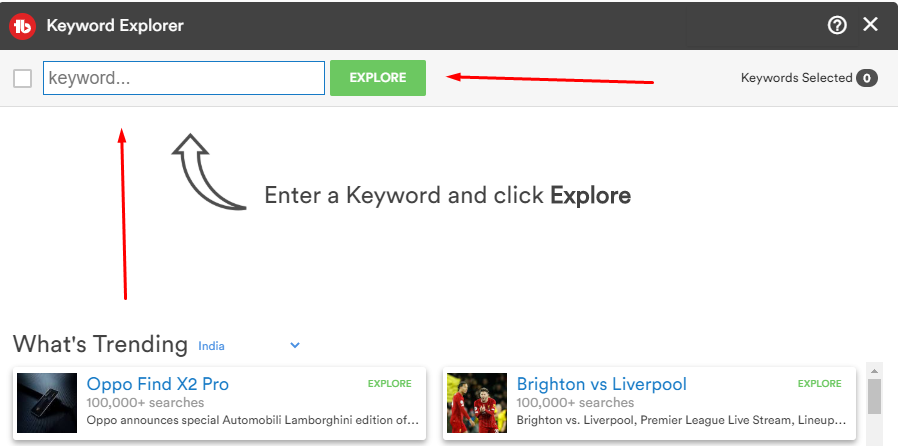Screen dimensions: 898x446
Task: Click Premier League Live Stream description
Action: point(682,420)
